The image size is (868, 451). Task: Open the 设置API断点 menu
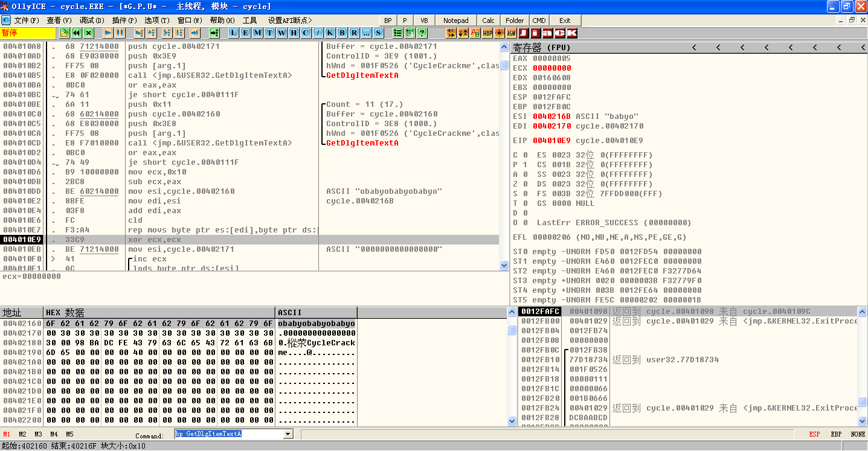tap(290, 21)
